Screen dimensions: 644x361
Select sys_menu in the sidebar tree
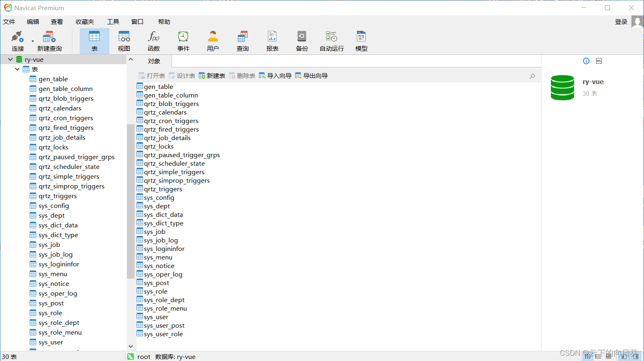(x=53, y=274)
